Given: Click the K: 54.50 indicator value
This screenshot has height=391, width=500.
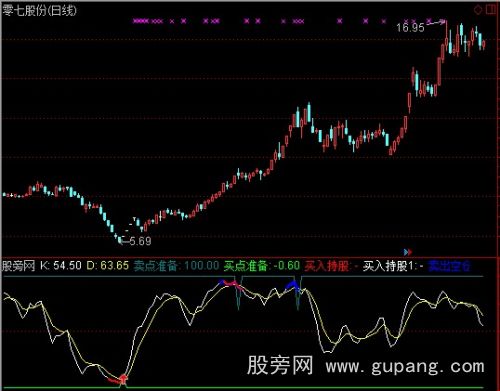Looking at the screenshot, I should 61,266.
